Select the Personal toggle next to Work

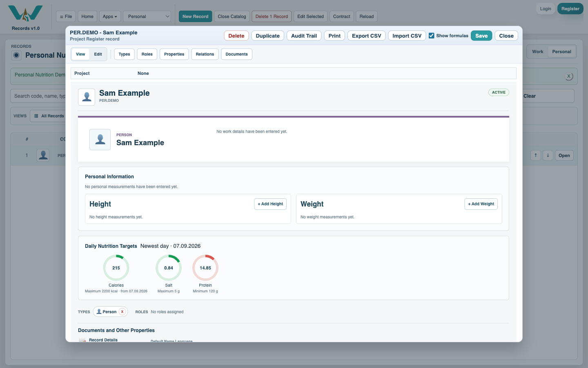point(561,52)
